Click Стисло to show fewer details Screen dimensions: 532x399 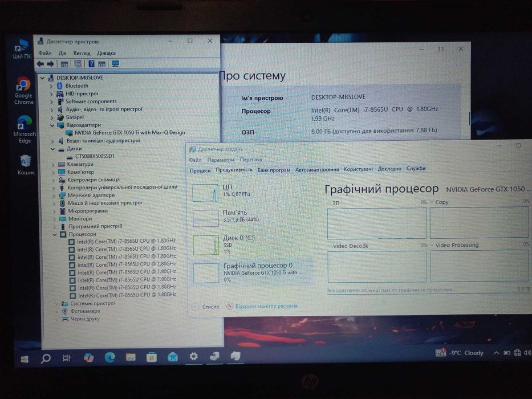point(206,307)
